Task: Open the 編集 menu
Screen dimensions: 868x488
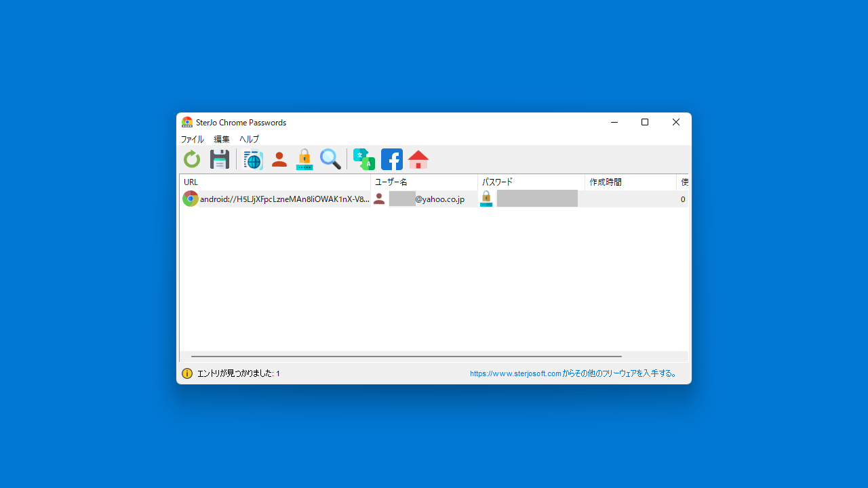Action: (222, 139)
